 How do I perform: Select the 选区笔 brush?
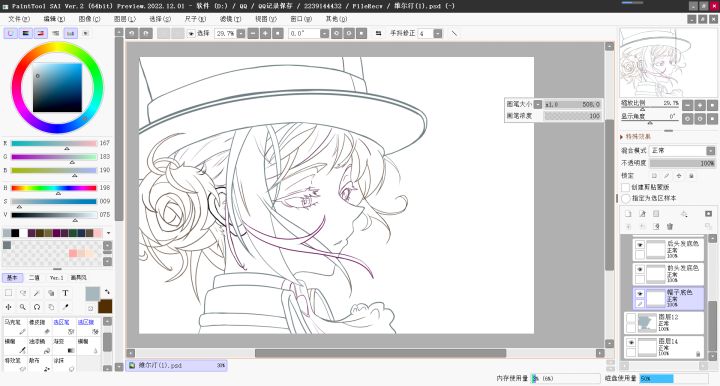64,326
